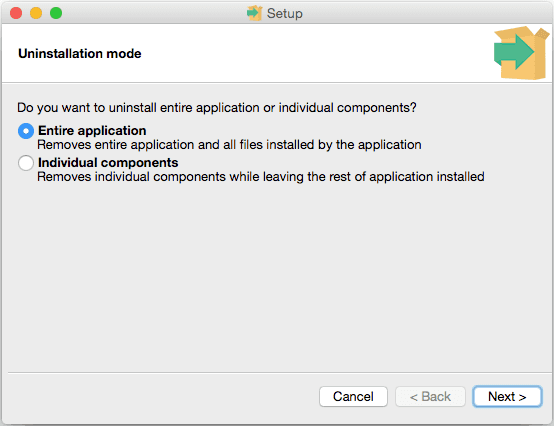Select the Entire application radio button
The width and height of the screenshot is (554, 426).
(x=26, y=131)
